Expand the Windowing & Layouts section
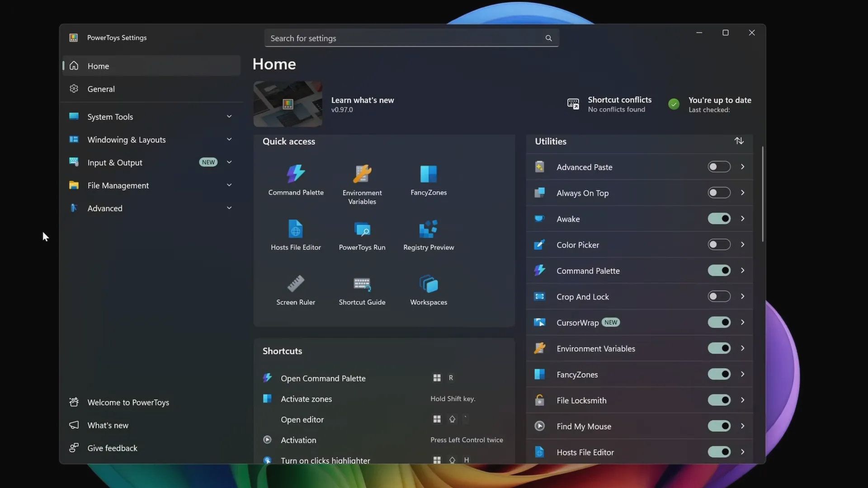868x488 pixels. (229, 140)
